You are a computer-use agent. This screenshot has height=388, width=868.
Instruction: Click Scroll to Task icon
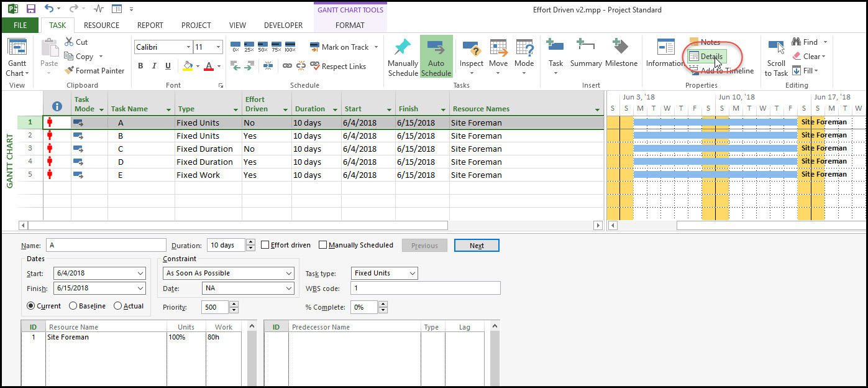pyautogui.click(x=776, y=47)
